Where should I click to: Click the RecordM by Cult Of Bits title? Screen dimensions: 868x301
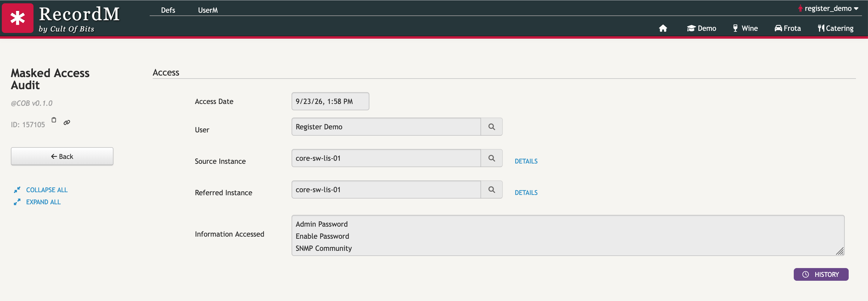pyautogui.click(x=79, y=19)
